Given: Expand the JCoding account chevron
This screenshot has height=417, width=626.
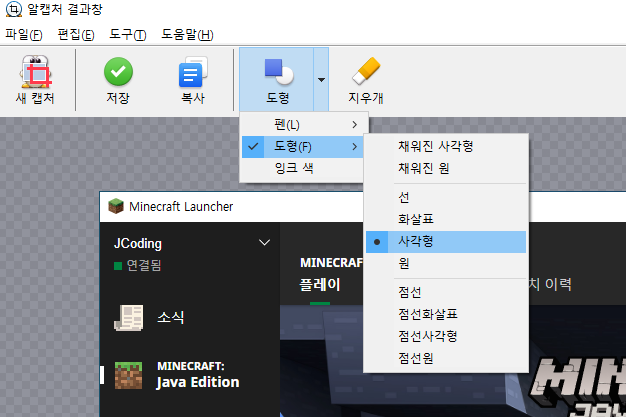Looking at the screenshot, I should point(264,242).
